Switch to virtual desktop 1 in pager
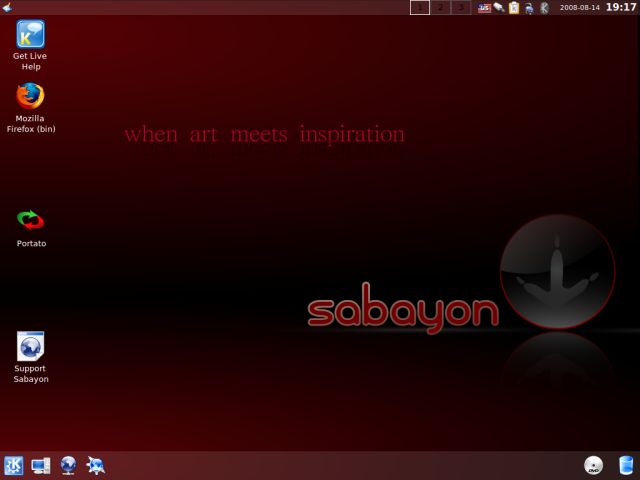 420,7
